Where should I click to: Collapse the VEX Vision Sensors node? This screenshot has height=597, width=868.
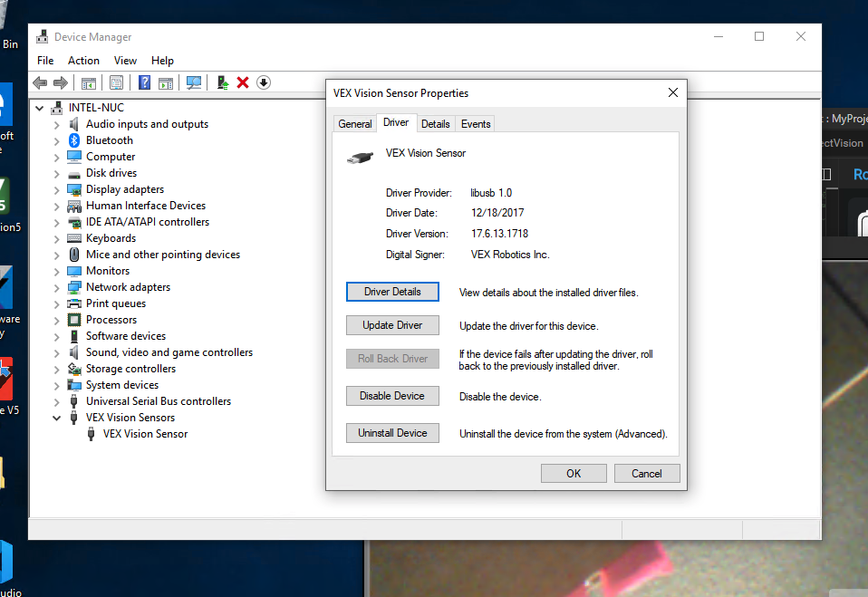click(x=56, y=419)
